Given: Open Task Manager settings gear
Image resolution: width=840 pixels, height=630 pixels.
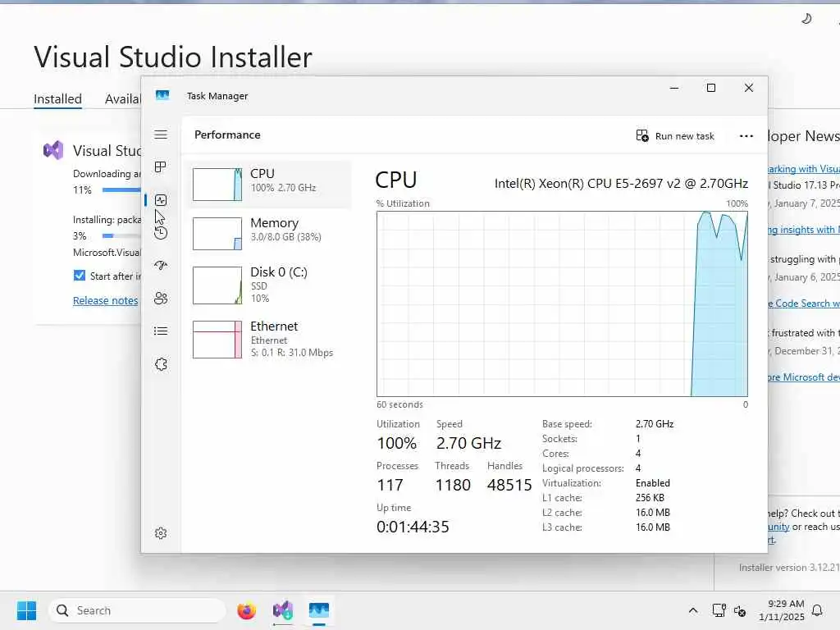Looking at the screenshot, I should [161, 533].
